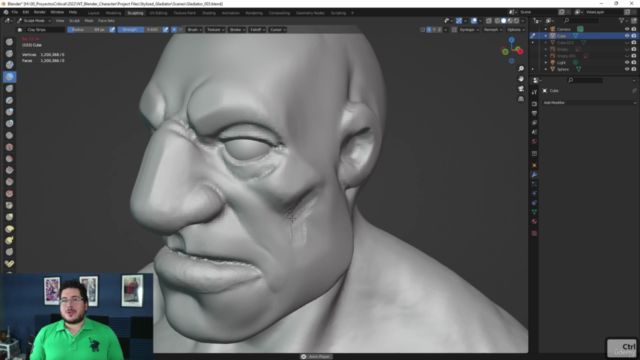This screenshot has height=360, width=640.
Task: Hide the Sphere object in outliner
Action: coord(627,69)
